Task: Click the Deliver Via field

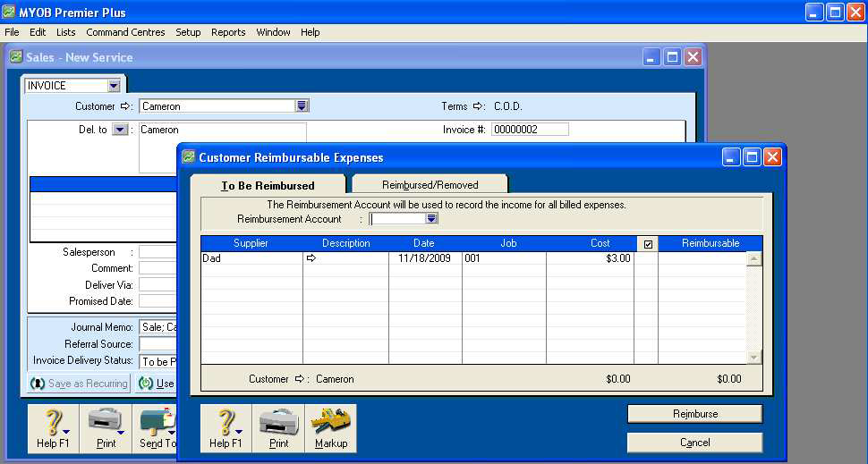Action: tap(157, 285)
